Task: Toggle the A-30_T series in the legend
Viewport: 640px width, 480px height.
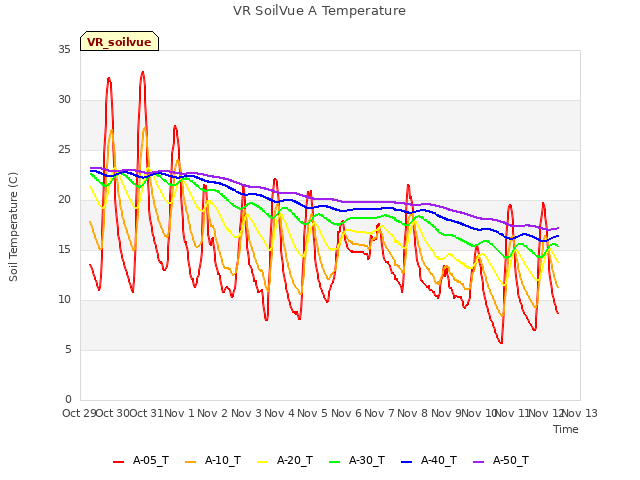Action: pos(357,461)
